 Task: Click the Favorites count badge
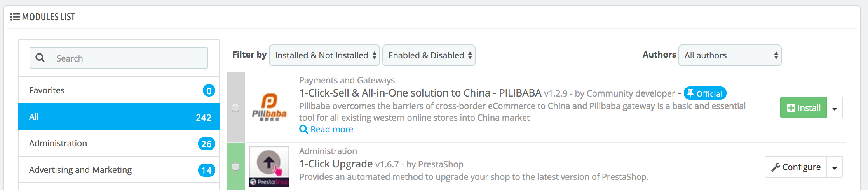point(209,91)
